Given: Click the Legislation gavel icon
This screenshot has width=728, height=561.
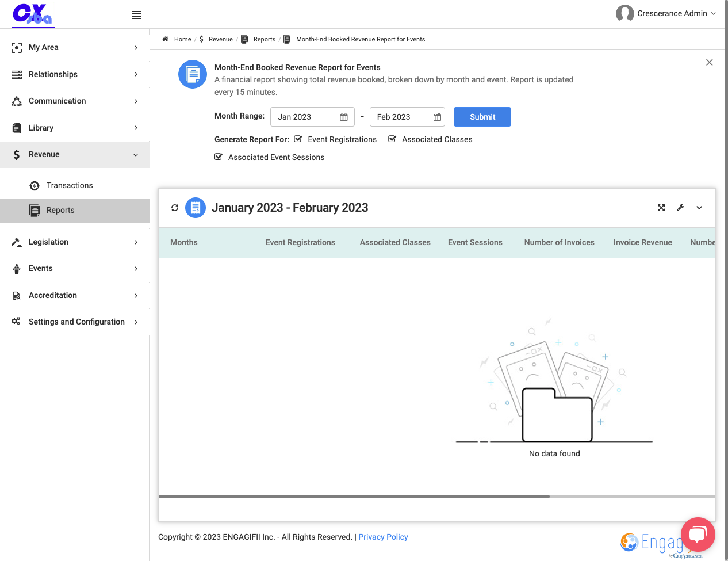Looking at the screenshot, I should point(17,242).
